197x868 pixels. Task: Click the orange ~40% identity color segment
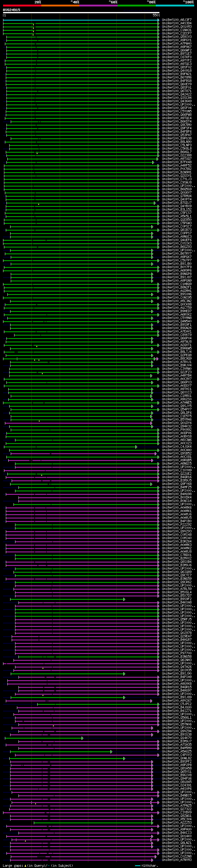(x=60, y=6)
